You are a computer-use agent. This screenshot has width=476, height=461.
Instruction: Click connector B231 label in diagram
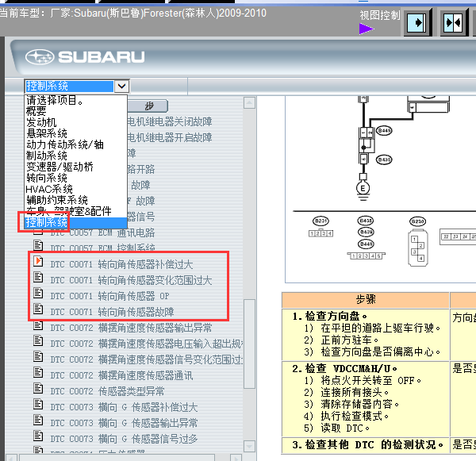tap(321, 221)
